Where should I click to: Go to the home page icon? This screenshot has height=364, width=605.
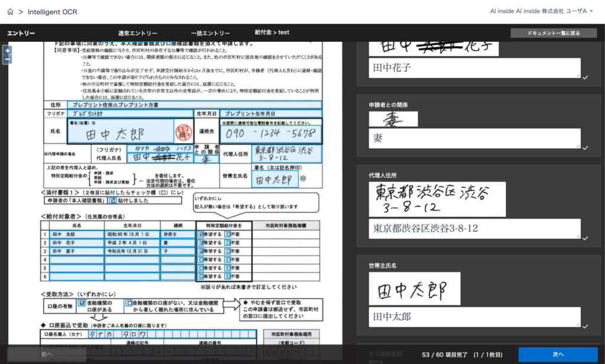[11, 12]
